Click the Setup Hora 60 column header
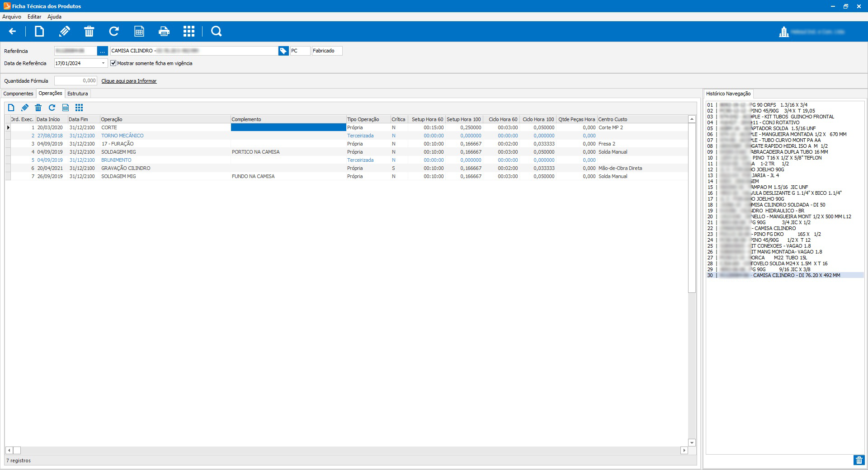This screenshot has height=470, width=868. [x=427, y=119]
